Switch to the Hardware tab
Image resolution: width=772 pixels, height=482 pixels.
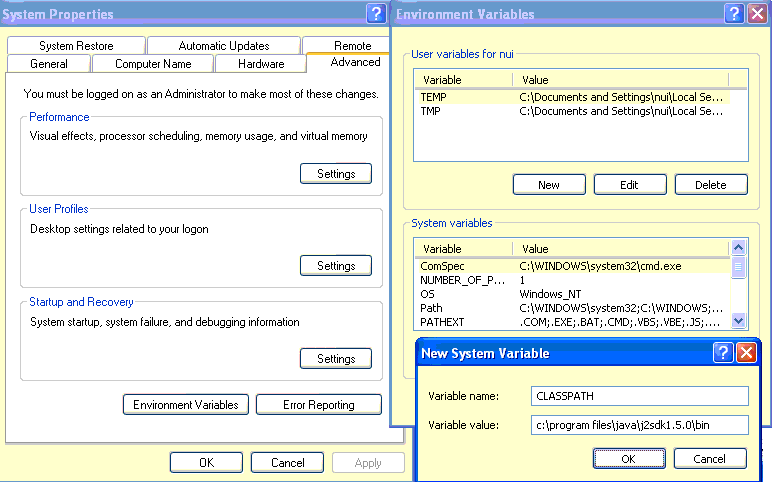coord(261,64)
